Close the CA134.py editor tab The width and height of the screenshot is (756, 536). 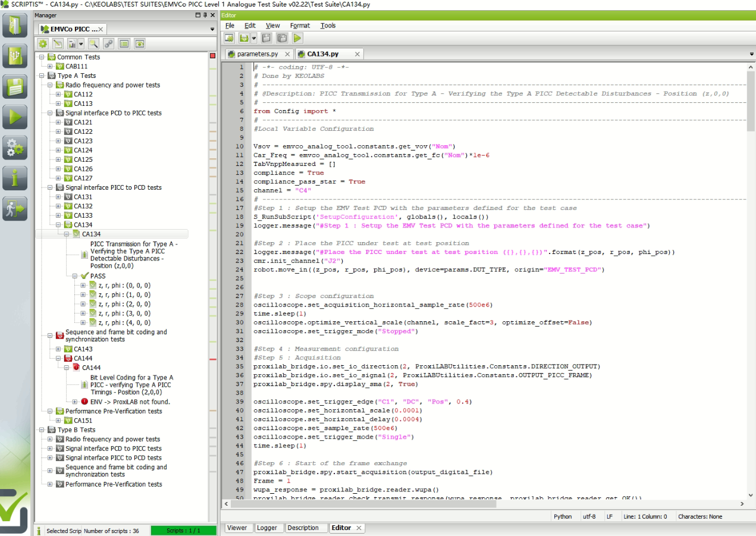pyautogui.click(x=357, y=54)
